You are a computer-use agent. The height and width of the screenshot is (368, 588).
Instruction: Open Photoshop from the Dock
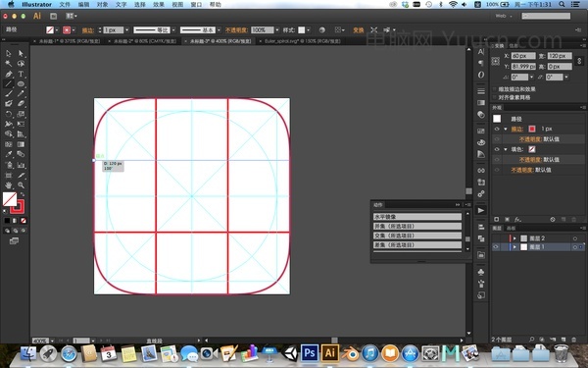pos(310,353)
